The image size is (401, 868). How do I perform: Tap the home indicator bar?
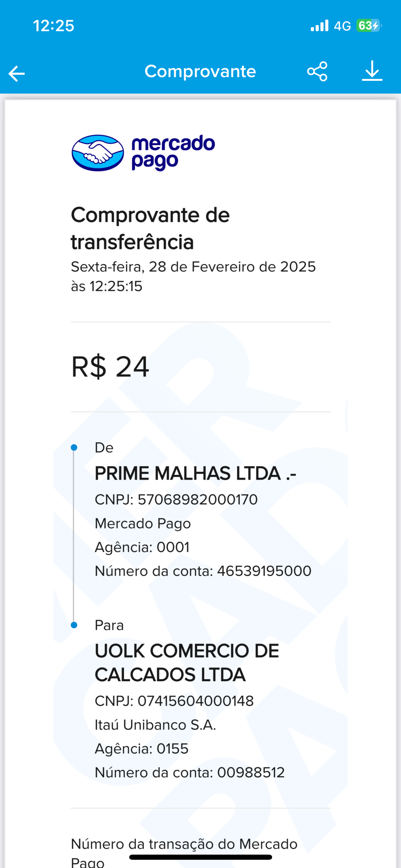pyautogui.click(x=200, y=857)
